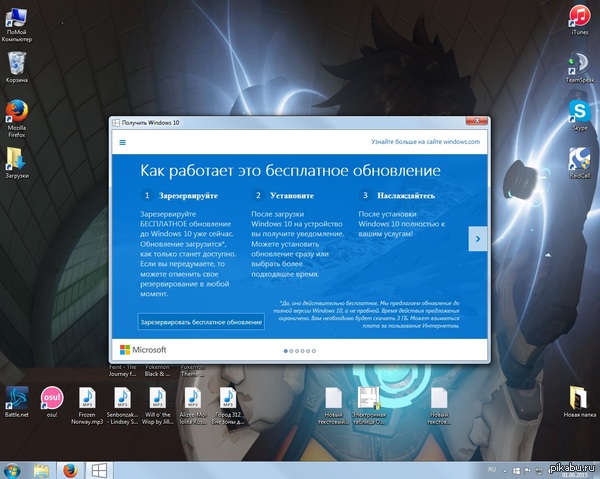Click the Наслаждайтесь step heading

[x=406, y=196]
